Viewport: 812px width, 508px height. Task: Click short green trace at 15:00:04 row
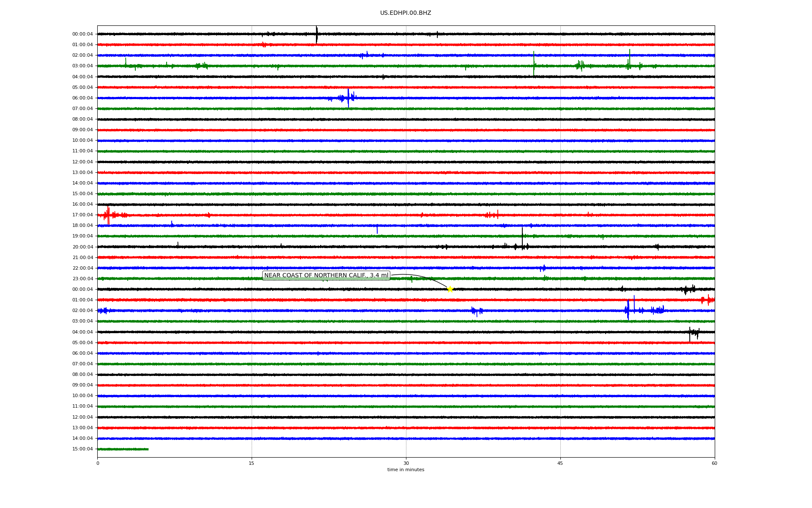click(123, 449)
